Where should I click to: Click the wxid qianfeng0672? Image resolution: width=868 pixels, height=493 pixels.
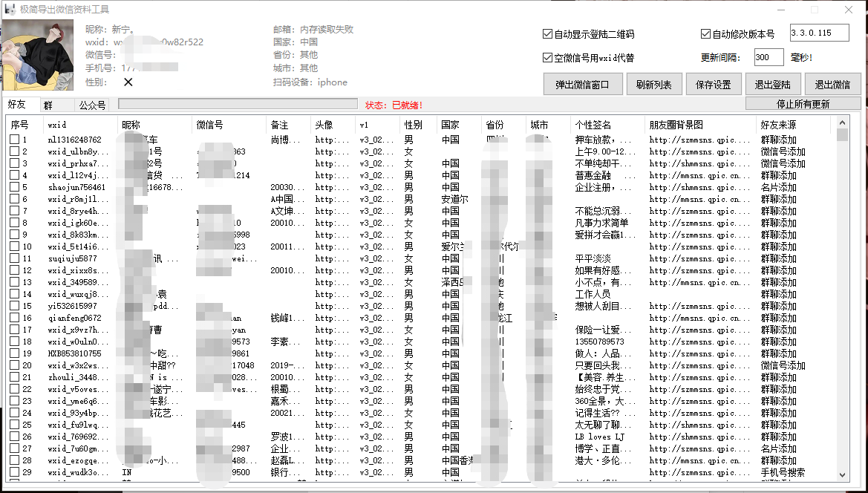pyautogui.click(x=75, y=319)
